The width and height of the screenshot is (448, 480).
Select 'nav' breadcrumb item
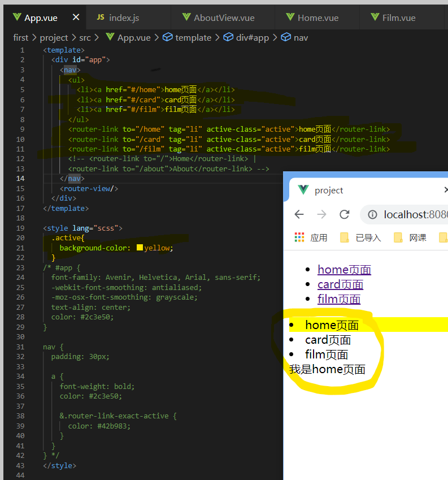[301, 38]
